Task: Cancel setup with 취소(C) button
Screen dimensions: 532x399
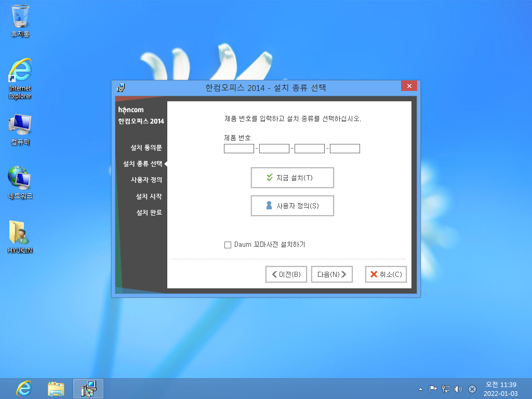Action: point(386,274)
